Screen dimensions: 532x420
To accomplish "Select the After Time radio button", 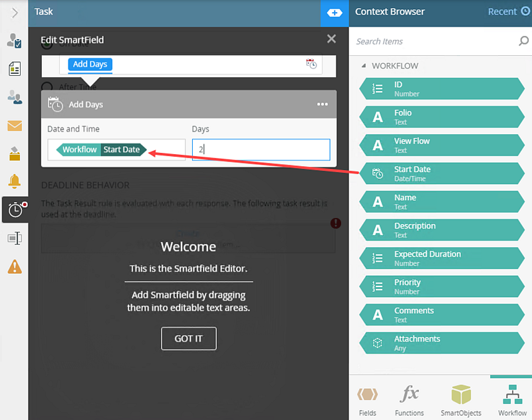I will click(x=47, y=87).
